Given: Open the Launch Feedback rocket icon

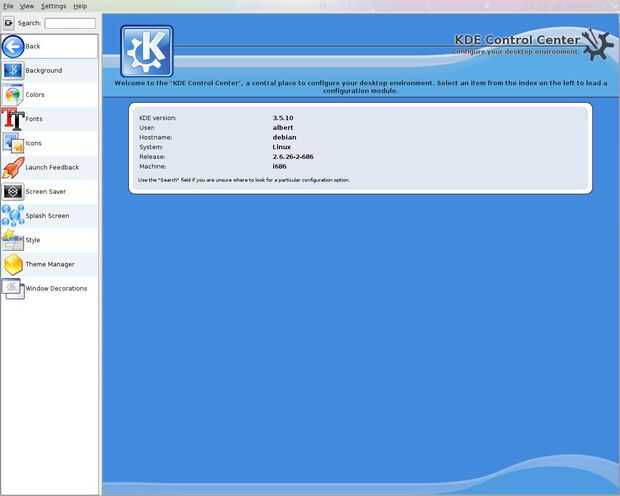Looking at the screenshot, I should (x=13, y=167).
